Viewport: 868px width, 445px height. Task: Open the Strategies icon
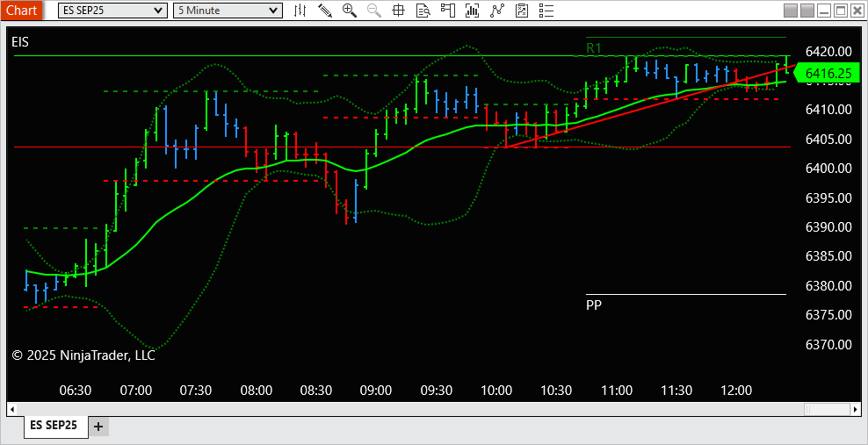[496, 10]
